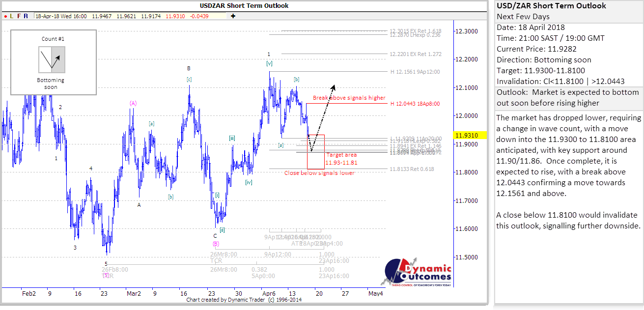Click the 'Current Price: 11.9282' line
This screenshot has height=310, width=644.
537,49
